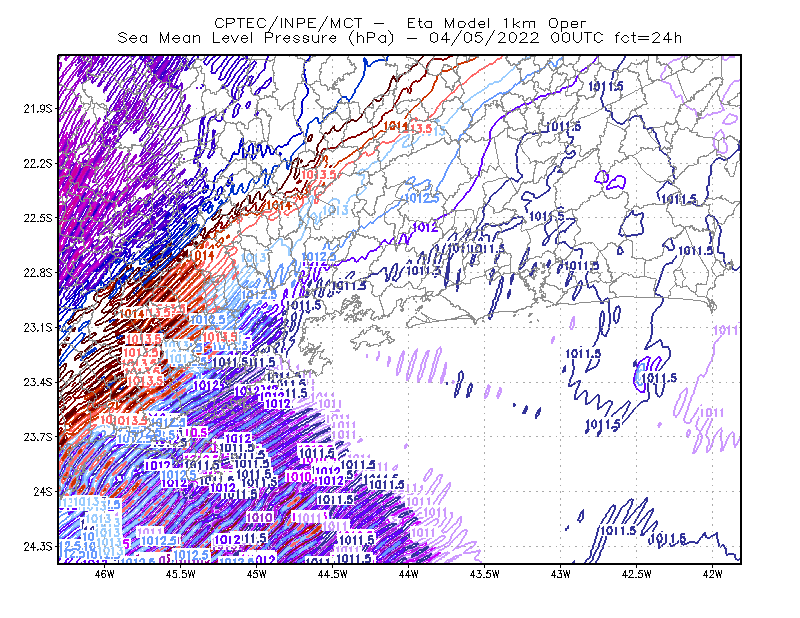800x618 pixels.
Task: Click the '22.5S' latitude axis label
Action: pyautogui.click(x=37, y=218)
